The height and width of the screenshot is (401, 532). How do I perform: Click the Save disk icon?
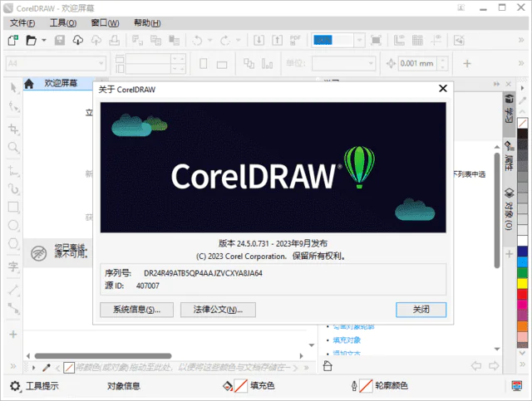pyautogui.click(x=60, y=41)
